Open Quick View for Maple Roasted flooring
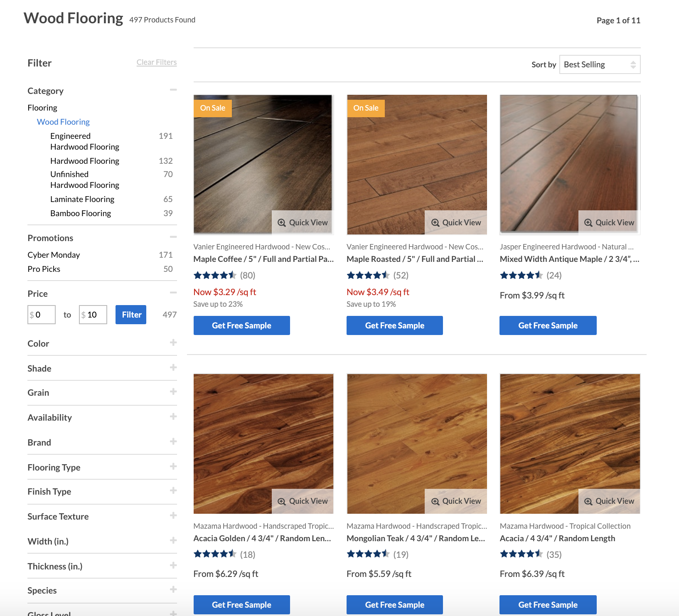The image size is (679, 616). (x=456, y=222)
